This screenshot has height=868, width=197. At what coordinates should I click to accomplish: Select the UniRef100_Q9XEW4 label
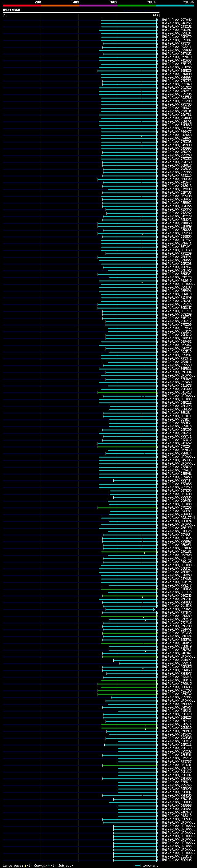point(177,33)
